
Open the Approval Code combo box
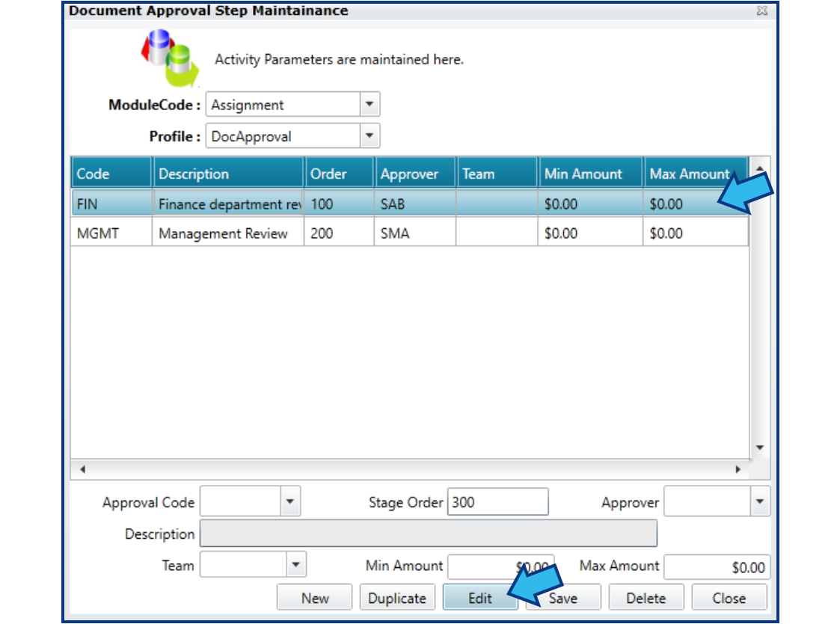(x=250, y=502)
